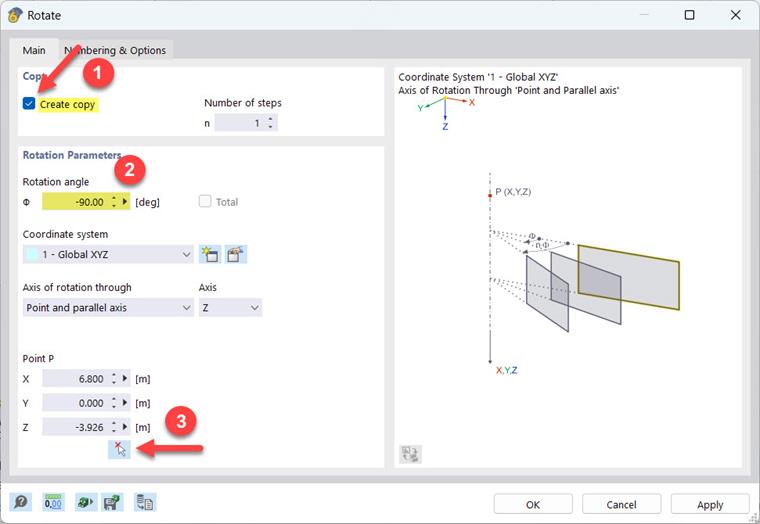The height and width of the screenshot is (524, 760).
Task: Click the Apply button
Action: tap(710, 504)
